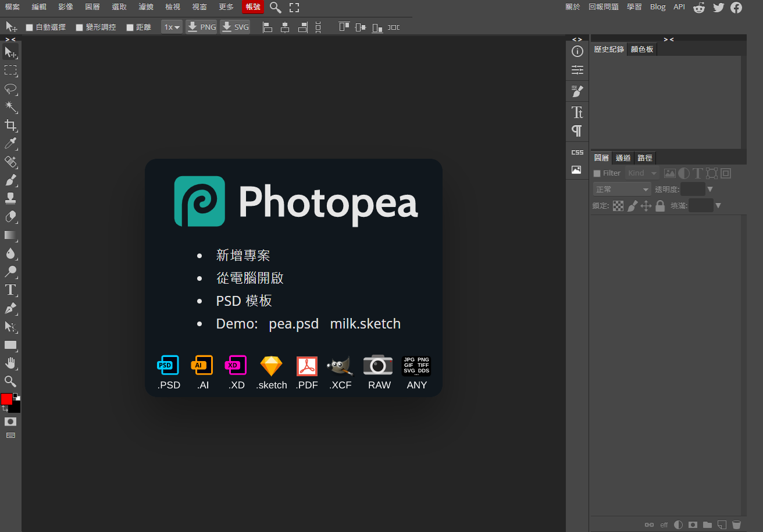The image size is (763, 532).
Task: Select the Clone Stamp tool
Action: click(10, 198)
